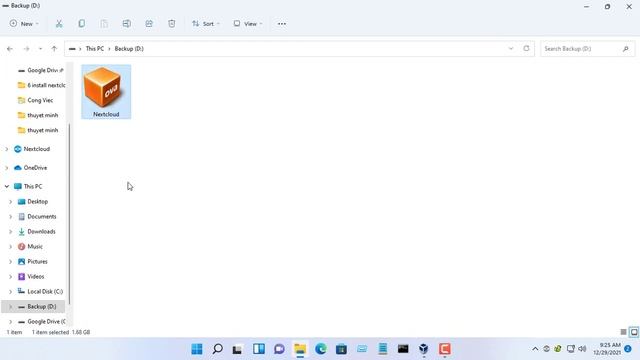Open Google Drive drive below Backup (D:)
This screenshot has height=360, width=640.
click(41, 322)
